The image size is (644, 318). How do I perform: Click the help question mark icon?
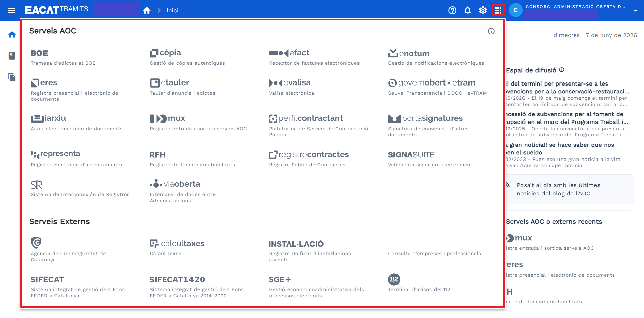click(452, 10)
